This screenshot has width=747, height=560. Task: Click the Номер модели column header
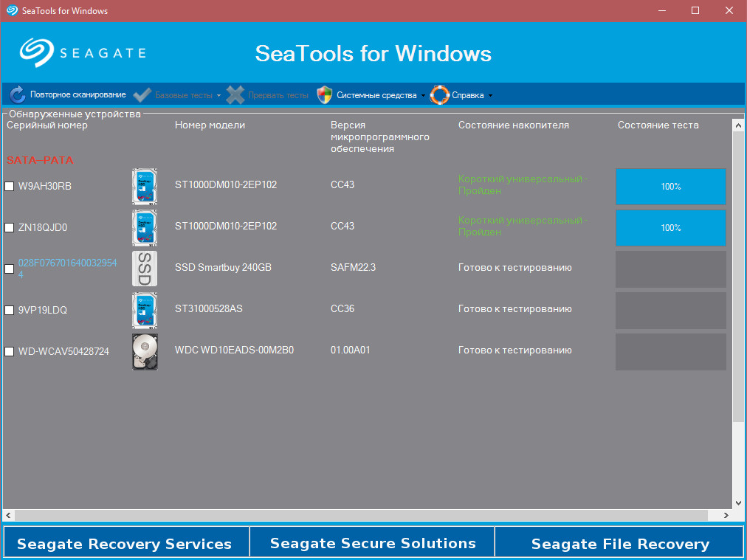tap(210, 125)
